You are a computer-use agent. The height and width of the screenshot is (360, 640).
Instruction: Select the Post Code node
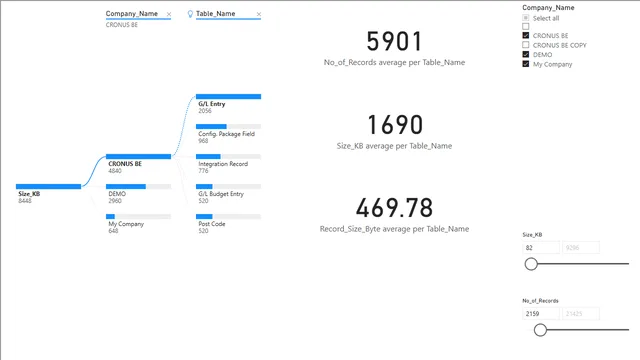click(229, 216)
